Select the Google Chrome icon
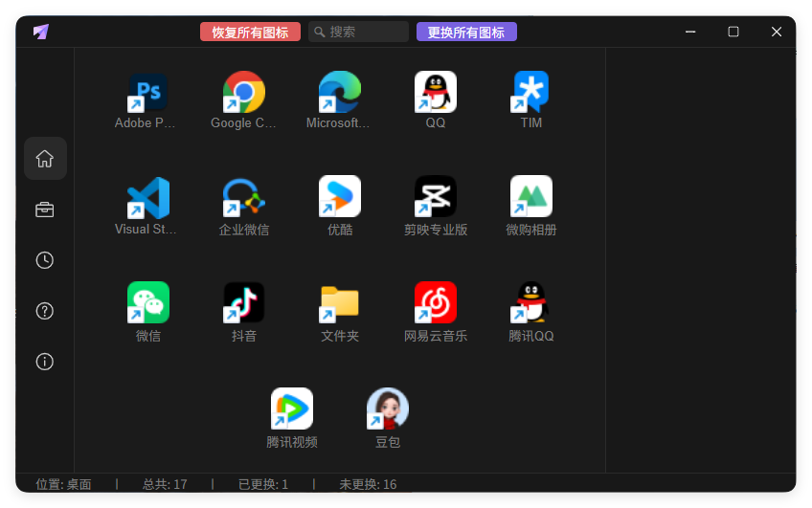Viewport: 812px width, 508px height. tap(244, 92)
